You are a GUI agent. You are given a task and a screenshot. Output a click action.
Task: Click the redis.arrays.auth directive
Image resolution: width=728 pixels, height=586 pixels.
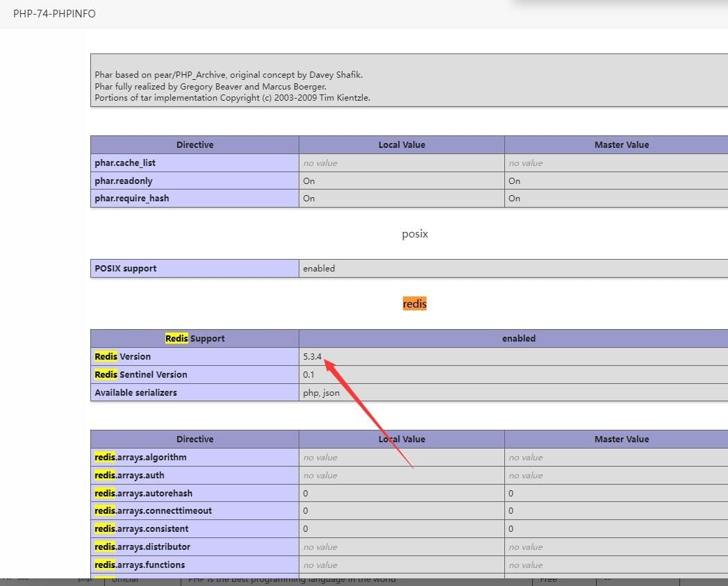tap(129, 475)
